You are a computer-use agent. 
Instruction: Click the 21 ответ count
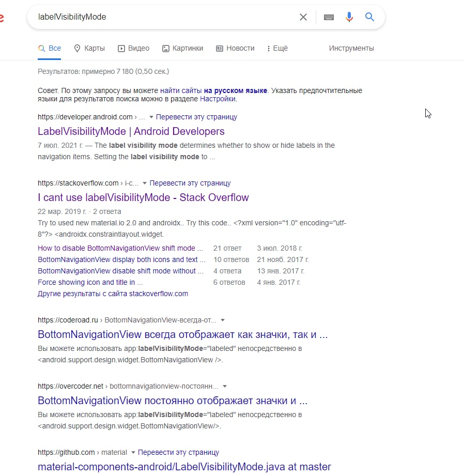click(x=227, y=248)
